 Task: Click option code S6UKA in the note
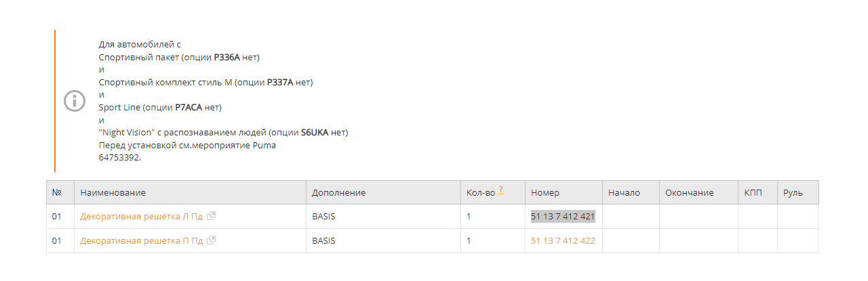[x=315, y=132]
